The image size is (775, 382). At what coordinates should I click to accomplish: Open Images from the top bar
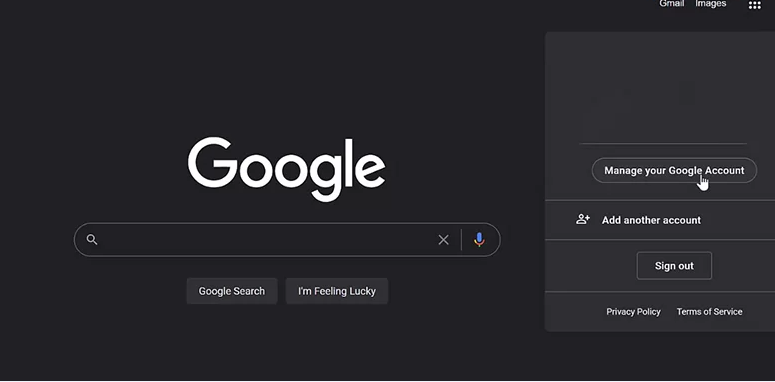point(711,4)
